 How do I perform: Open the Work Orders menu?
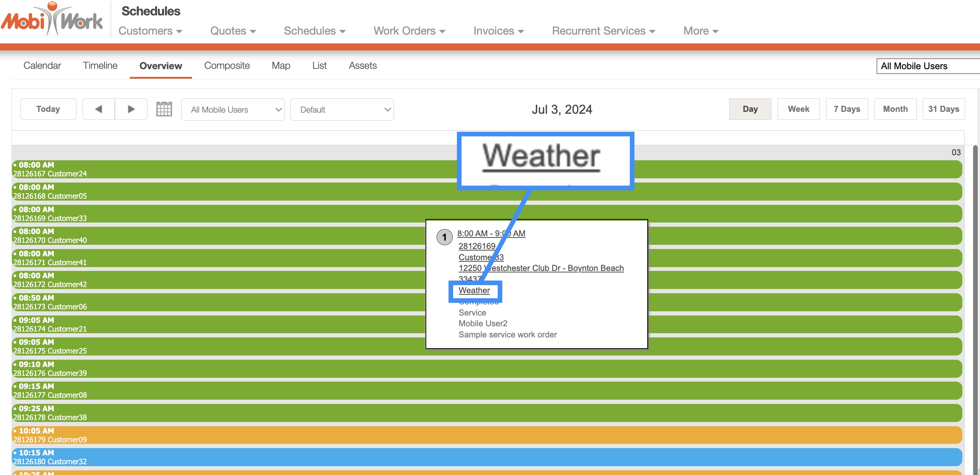[409, 31]
